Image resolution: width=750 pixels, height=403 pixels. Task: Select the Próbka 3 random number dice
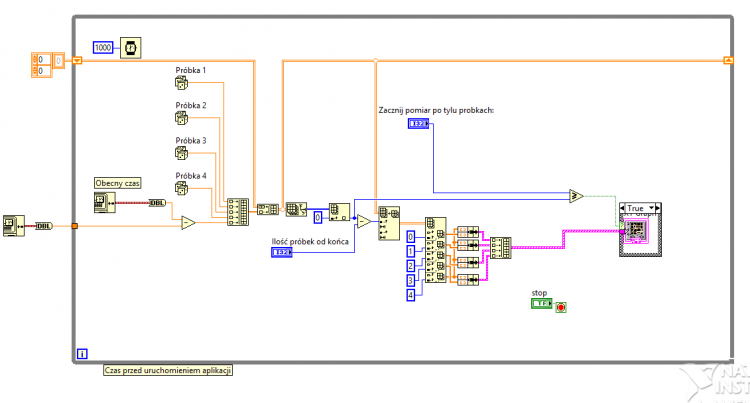coord(181,153)
